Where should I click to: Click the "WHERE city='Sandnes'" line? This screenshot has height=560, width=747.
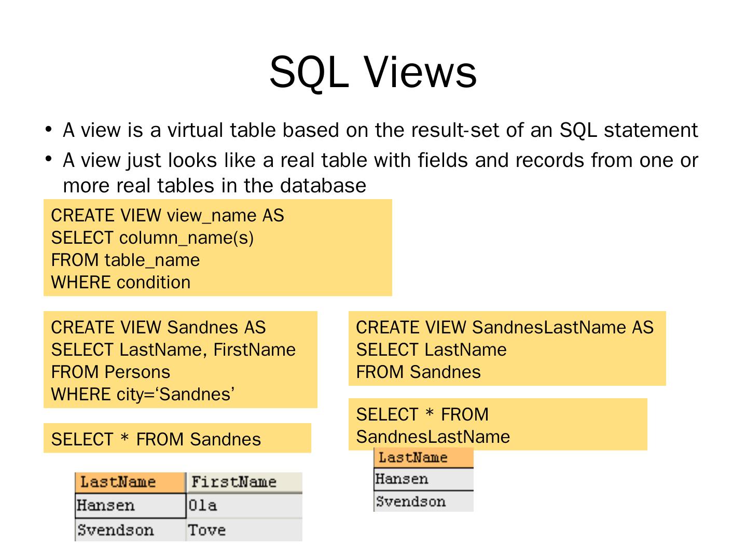click(143, 394)
